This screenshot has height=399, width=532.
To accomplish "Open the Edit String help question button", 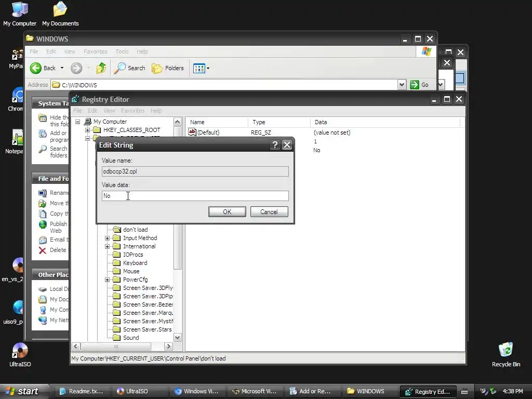I will pyautogui.click(x=275, y=145).
